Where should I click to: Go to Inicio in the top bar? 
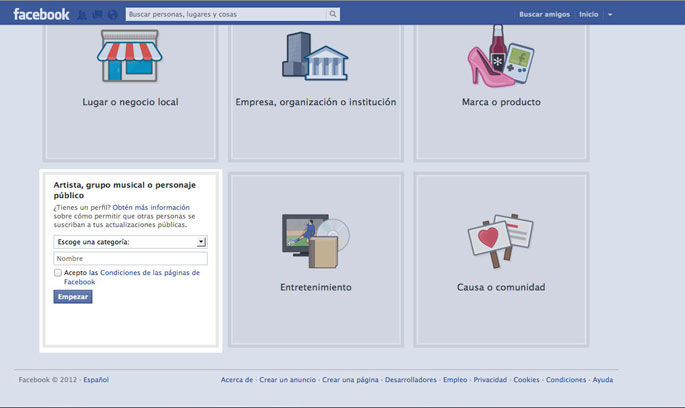coord(588,14)
